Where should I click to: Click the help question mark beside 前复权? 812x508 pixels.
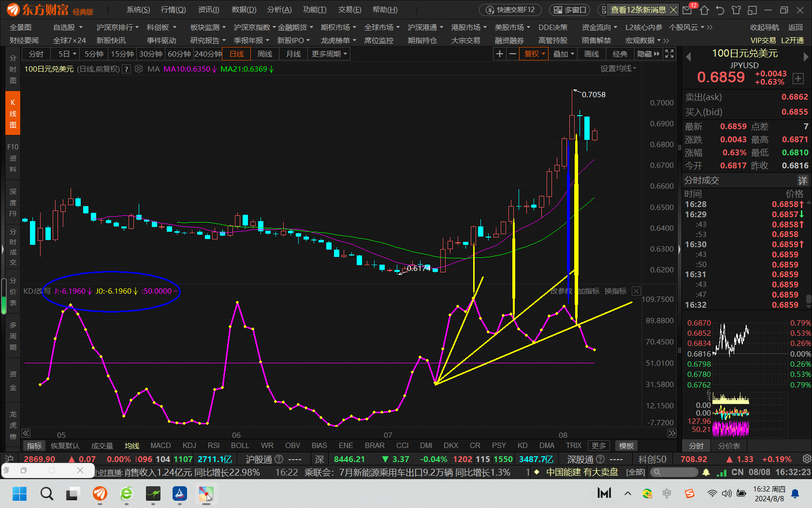(126, 69)
